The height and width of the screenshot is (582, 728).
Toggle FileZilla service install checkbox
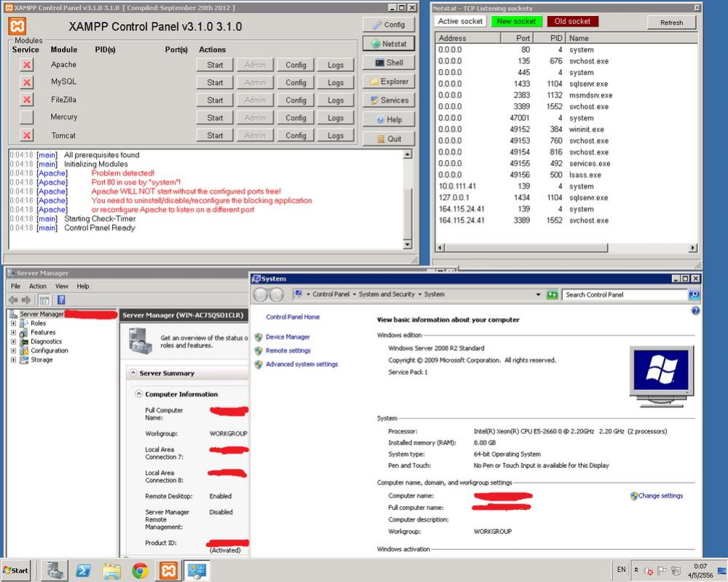27,100
